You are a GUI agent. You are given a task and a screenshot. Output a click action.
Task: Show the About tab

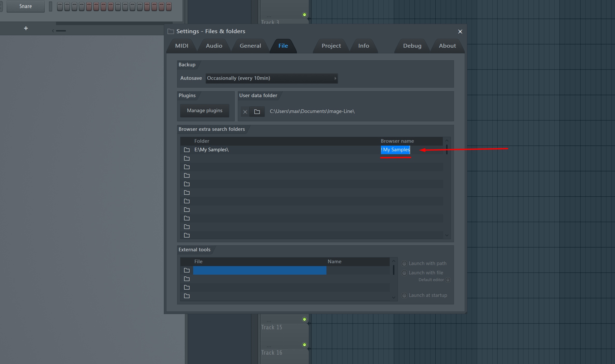pyautogui.click(x=447, y=46)
